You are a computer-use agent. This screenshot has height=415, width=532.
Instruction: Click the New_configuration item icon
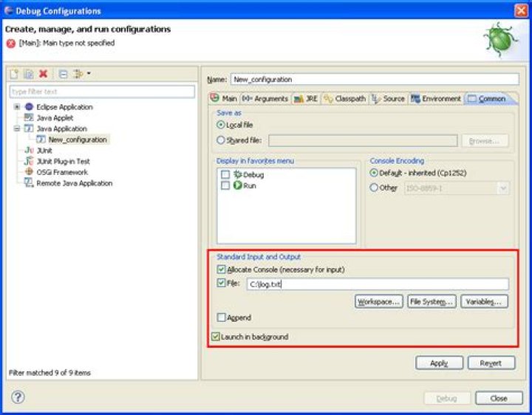pos(41,140)
